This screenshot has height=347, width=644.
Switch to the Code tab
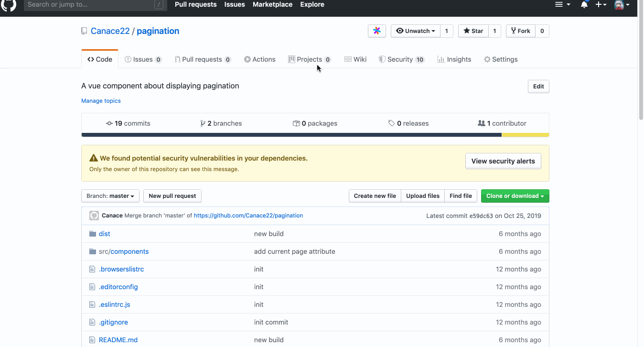pyautogui.click(x=100, y=59)
